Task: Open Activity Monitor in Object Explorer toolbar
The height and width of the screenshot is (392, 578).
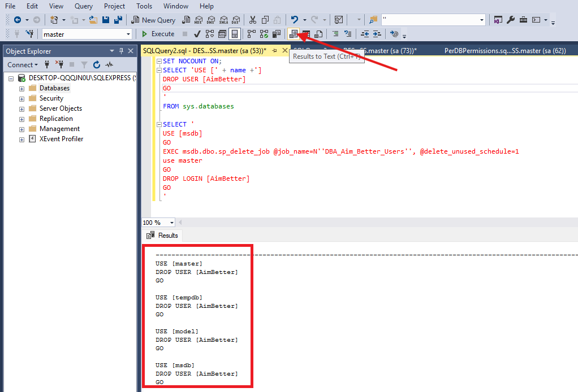Action: point(109,65)
